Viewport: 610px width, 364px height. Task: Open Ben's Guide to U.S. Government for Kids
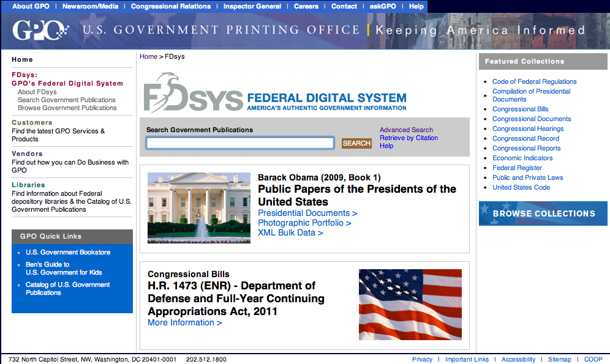pos(64,269)
